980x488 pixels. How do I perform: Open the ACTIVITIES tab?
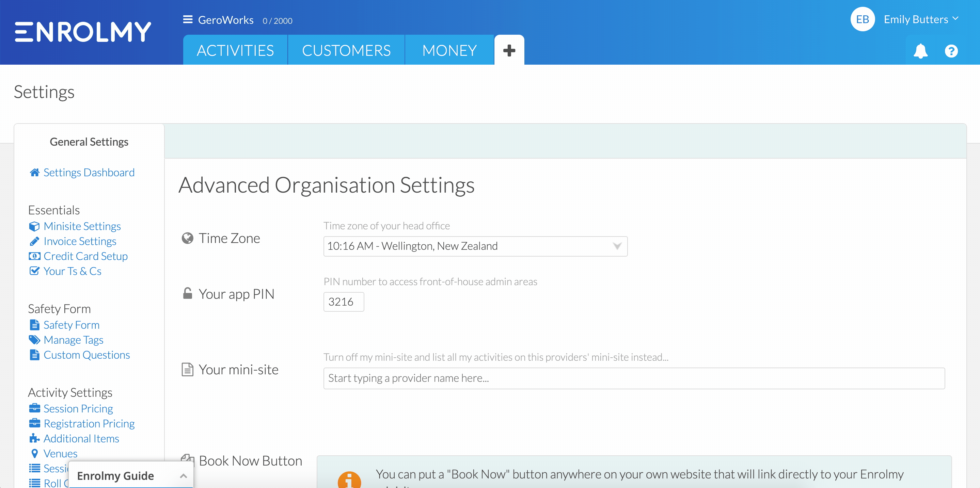tap(235, 50)
